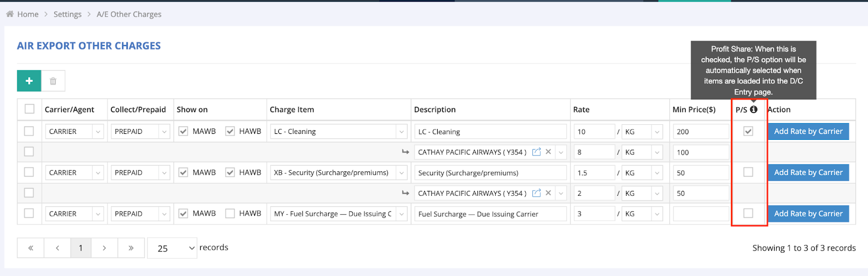
Task: Open Settings in the breadcrumb
Action: [67, 14]
